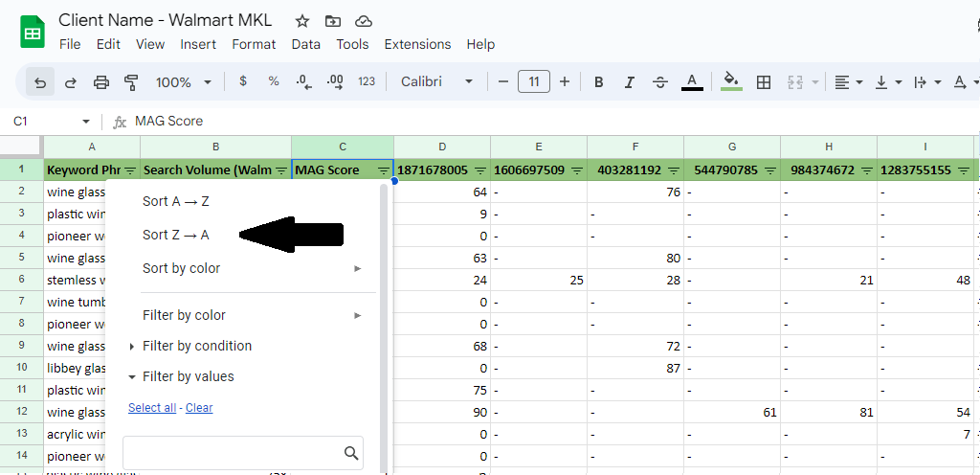Collapse Filter by values
980x475 pixels.
(x=181, y=376)
